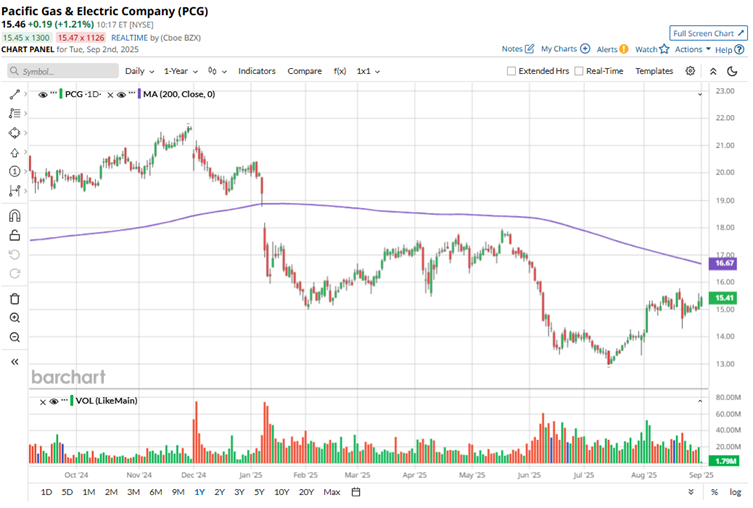
Task: Open the Daily interval dropdown
Action: [x=140, y=71]
